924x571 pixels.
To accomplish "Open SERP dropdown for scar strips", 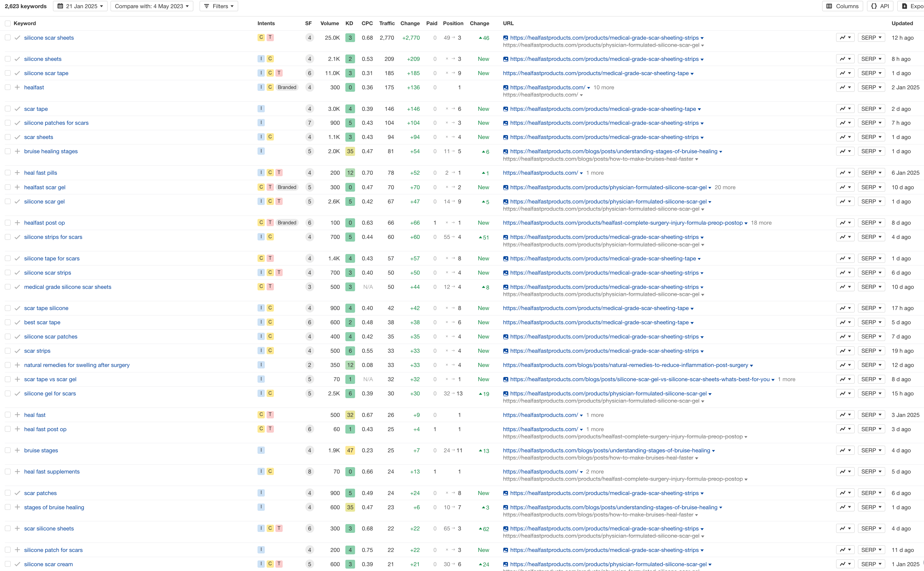I will (871, 351).
